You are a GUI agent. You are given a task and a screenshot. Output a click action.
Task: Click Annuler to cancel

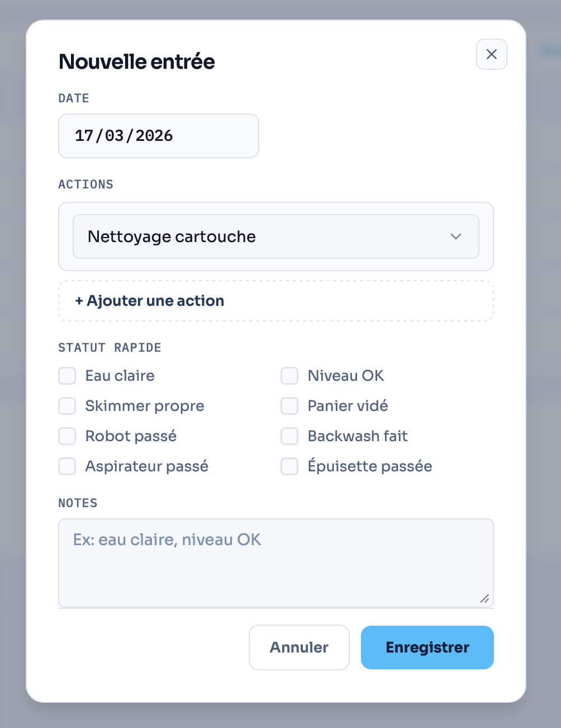click(x=299, y=647)
